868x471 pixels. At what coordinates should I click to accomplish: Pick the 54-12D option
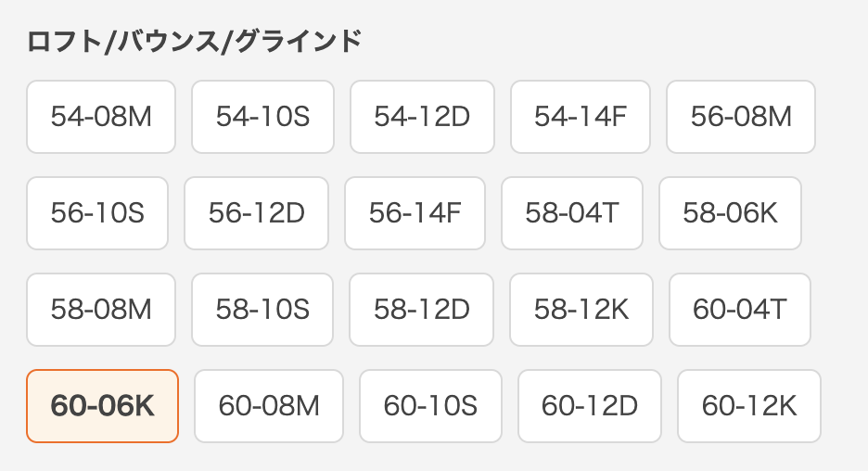point(422,117)
